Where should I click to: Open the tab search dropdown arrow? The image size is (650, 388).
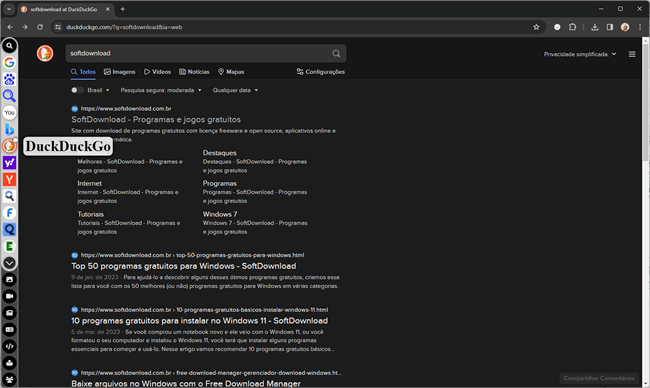pos(9,9)
